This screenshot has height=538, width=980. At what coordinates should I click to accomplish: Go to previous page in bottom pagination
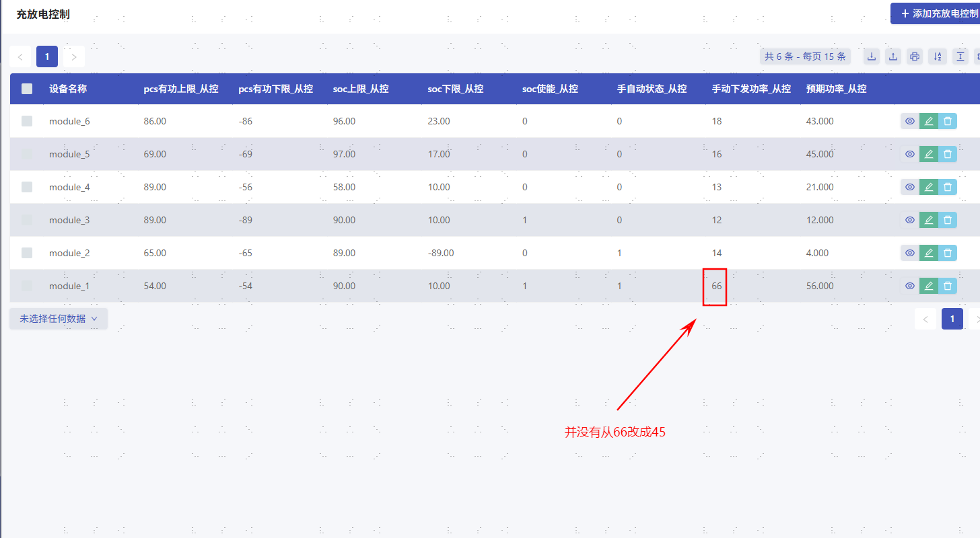click(925, 319)
